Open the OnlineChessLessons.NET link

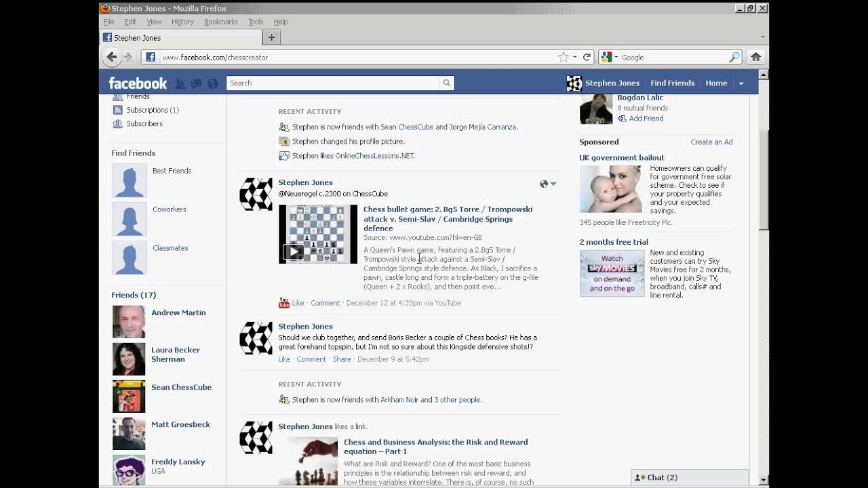374,156
